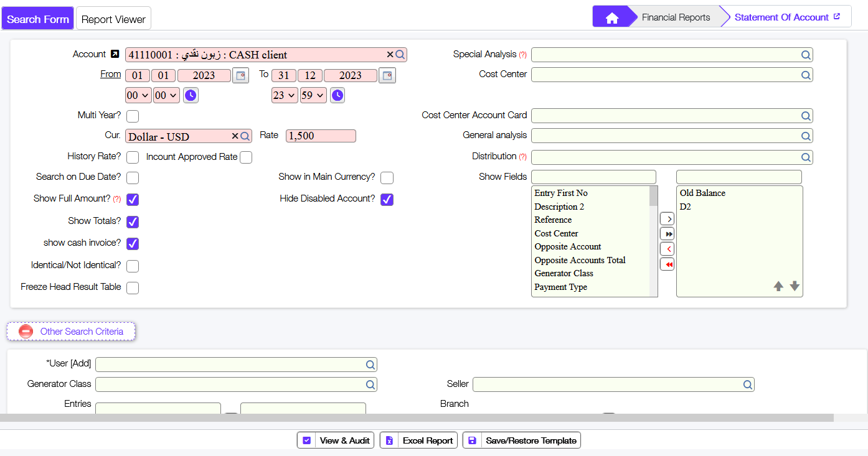Select Payment Type in available fields

click(560, 287)
